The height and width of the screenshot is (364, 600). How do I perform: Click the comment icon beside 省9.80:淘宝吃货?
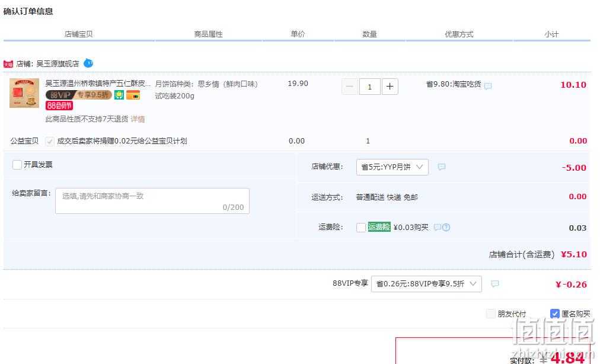(x=488, y=86)
